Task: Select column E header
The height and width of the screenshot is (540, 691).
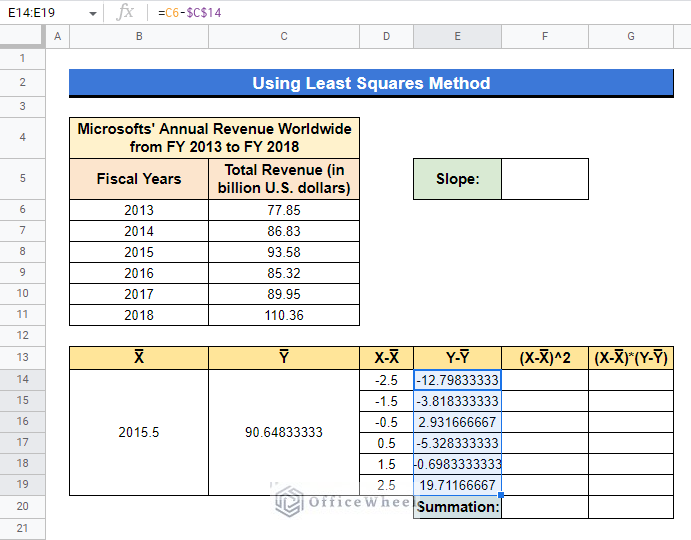Action: pos(457,37)
